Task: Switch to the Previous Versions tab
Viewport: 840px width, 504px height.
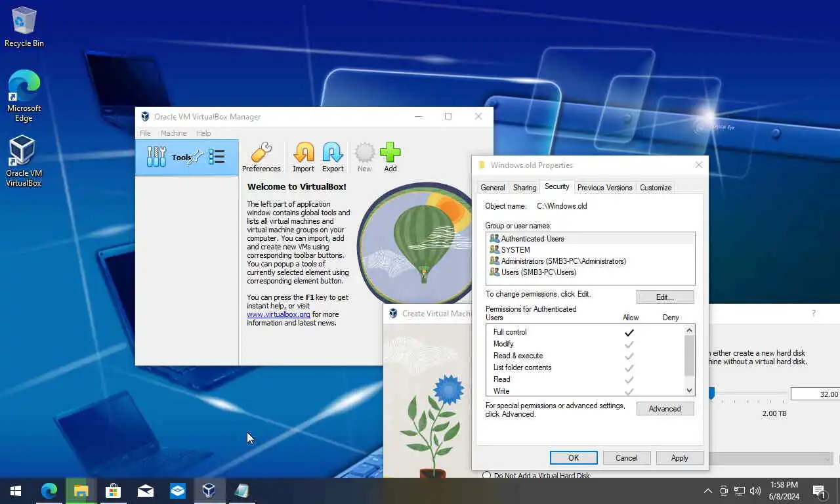Action: [x=604, y=188]
